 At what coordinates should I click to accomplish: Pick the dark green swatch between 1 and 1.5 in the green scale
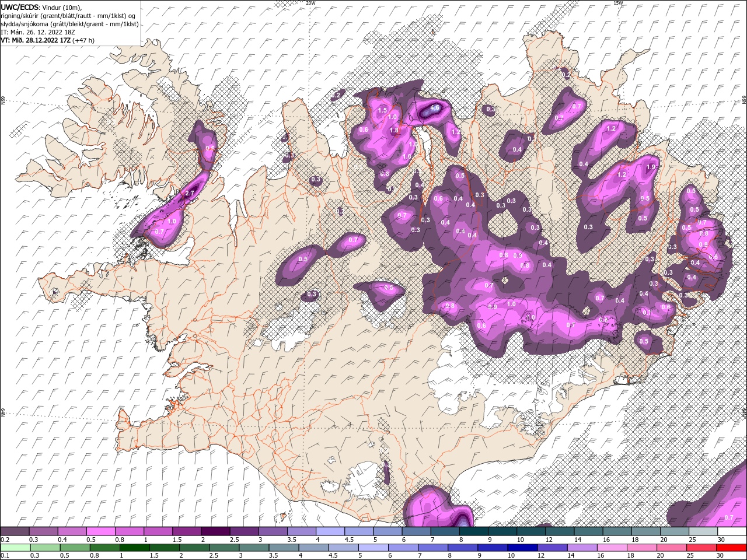(x=135, y=547)
